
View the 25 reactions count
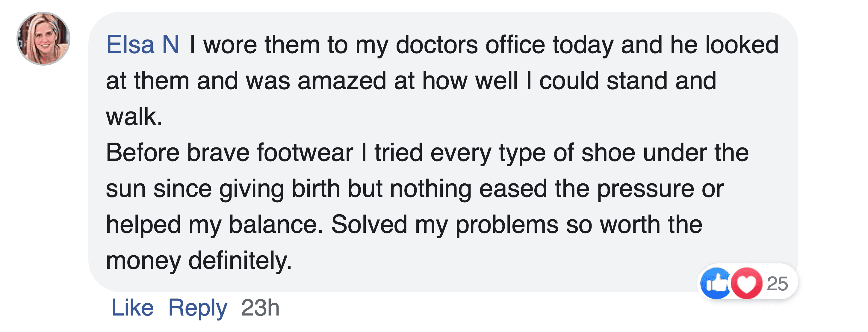pyautogui.click(x=777, y=283)
